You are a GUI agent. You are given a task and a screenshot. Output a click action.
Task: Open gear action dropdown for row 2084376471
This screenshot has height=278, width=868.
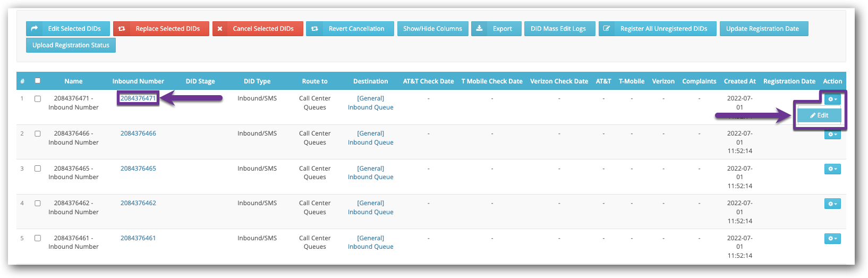pyautogui.click(x=832, y=99)
